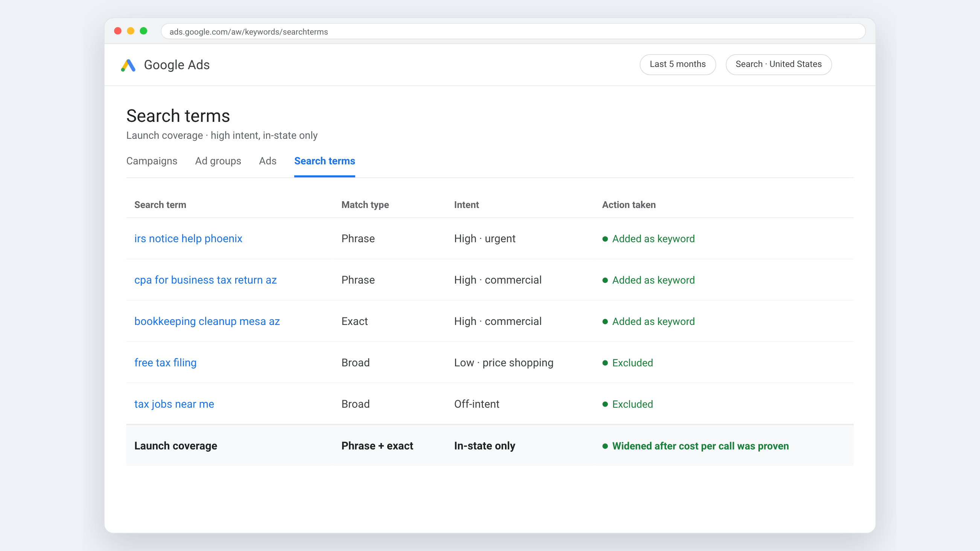This screenshot has width=980, height=551.
Task: Click the Search terms page heading
Action: click(x=178, y=115)
